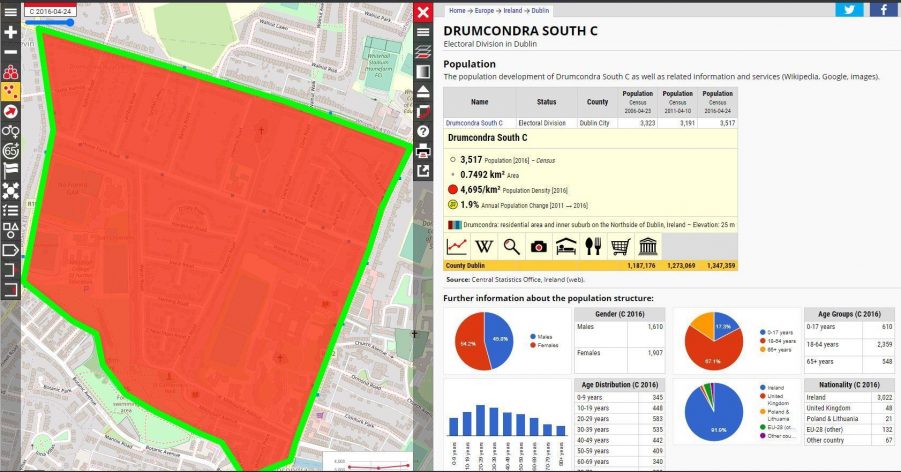This screenshot has width=901, height=472.
Task: Show gender distribution map icon
Action: [10, 131]
